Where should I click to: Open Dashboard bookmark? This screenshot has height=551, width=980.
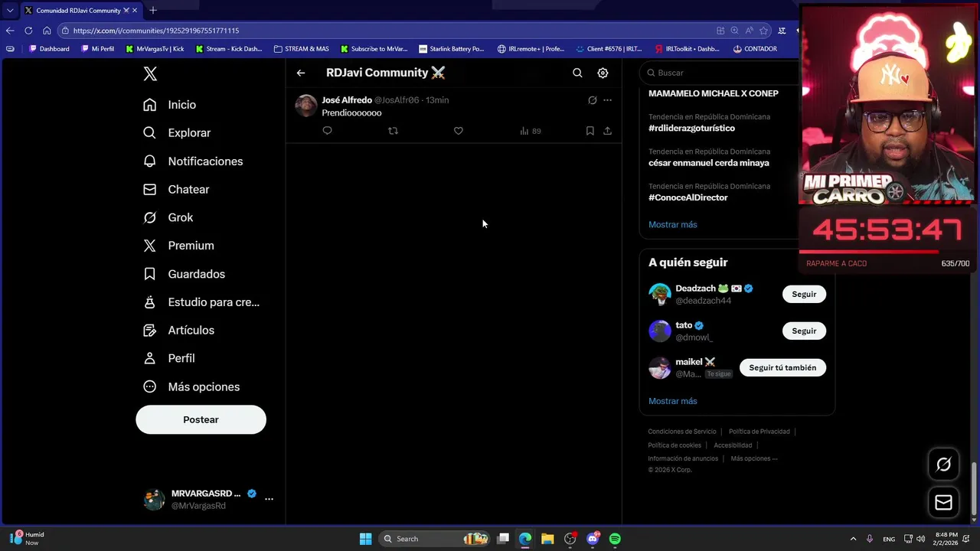49,49
